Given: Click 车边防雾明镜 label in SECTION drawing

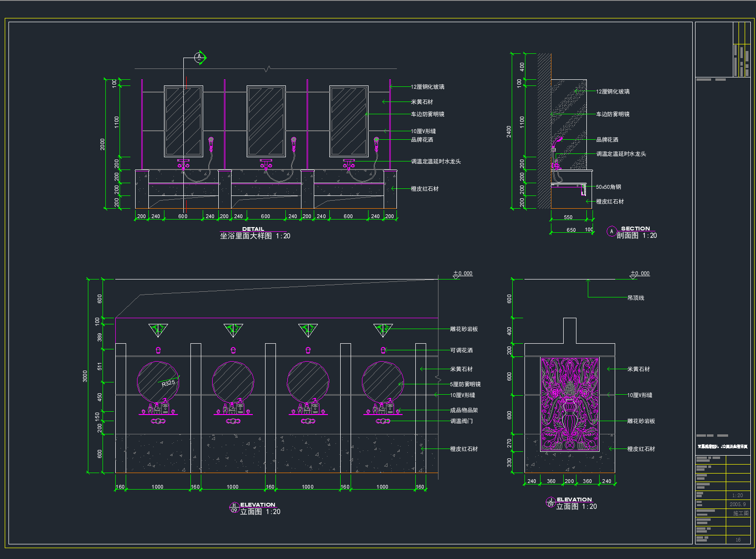Looking at the screenshot, I should [x=613, y=114].
